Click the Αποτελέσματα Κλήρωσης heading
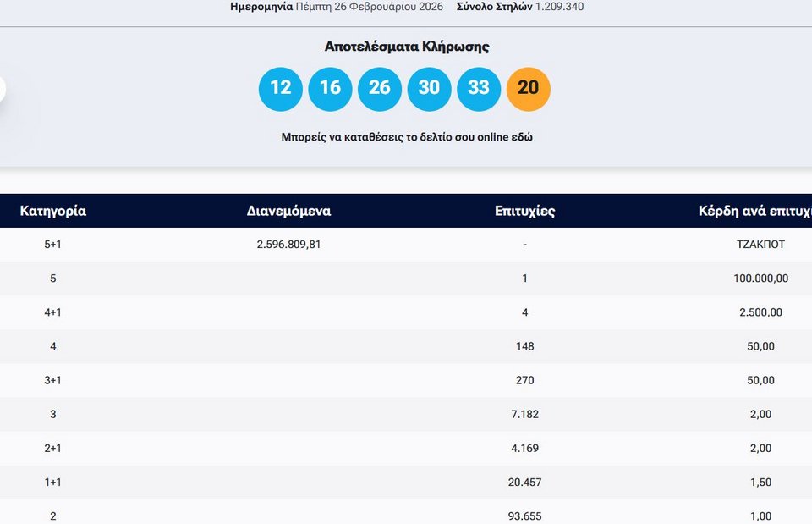The height and width of the screenshot is (524, 812). pos(407,47)
